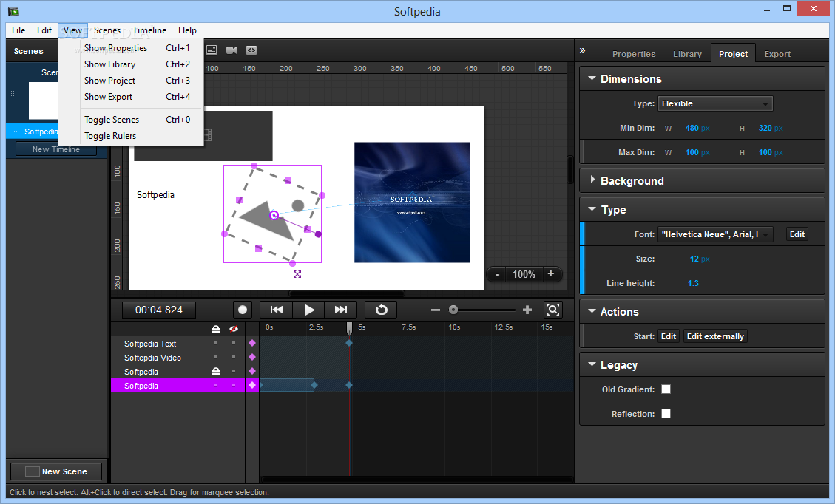
Task: Switch to the Properties tab
Action: [x=634, y=54]
